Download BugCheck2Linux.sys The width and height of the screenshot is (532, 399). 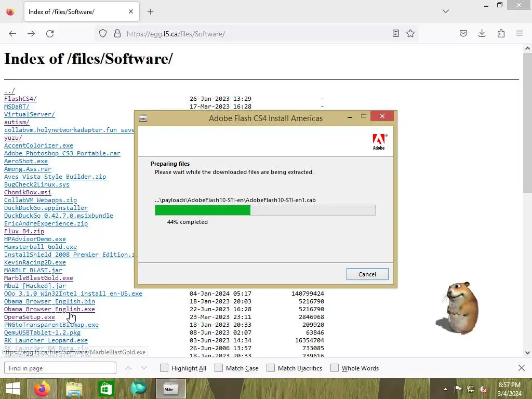[37, 184]
